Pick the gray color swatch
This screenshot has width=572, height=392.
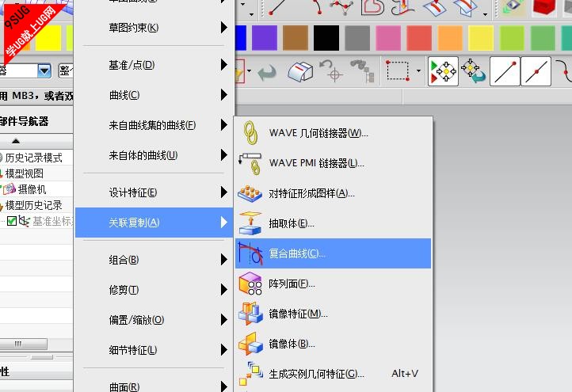click(x=357, y=38)
